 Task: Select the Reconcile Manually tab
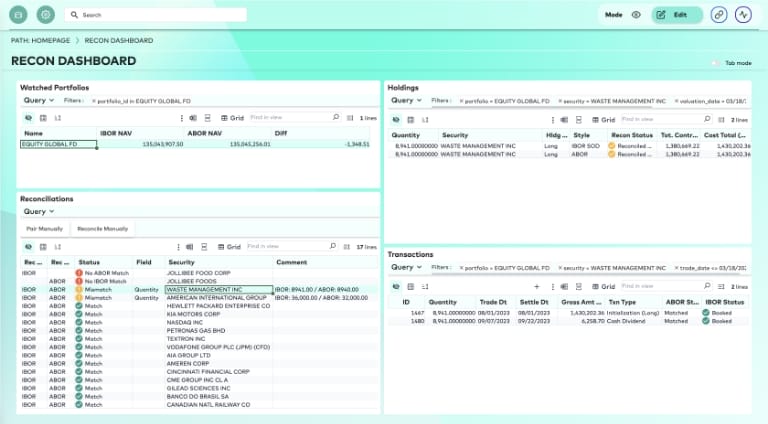pos(103,229)
